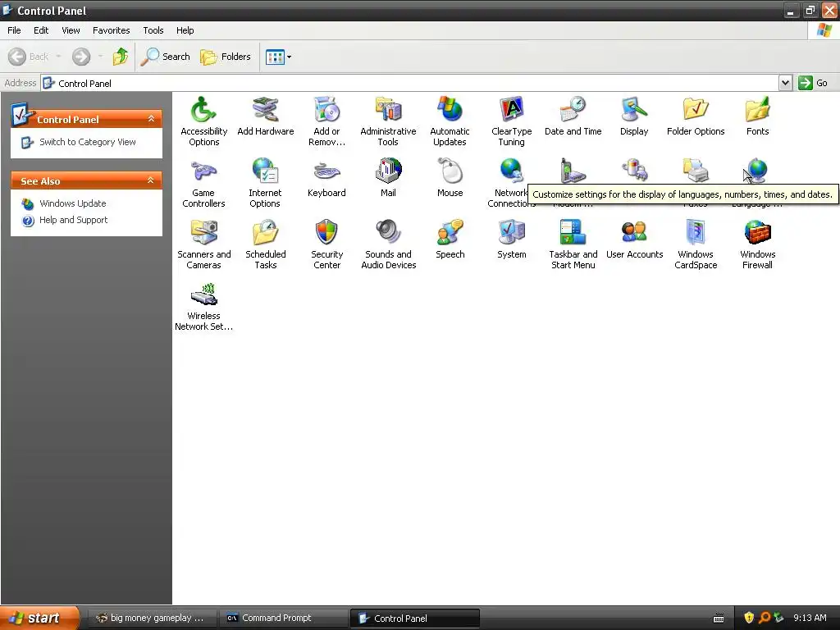
Task: Open the Favorites menu
Action: pyautogui.click(x=111, y=30)
